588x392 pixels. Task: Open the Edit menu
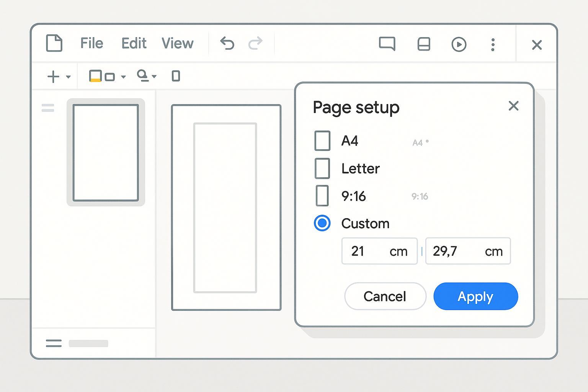pyautogui.click(x=134, y=43)
